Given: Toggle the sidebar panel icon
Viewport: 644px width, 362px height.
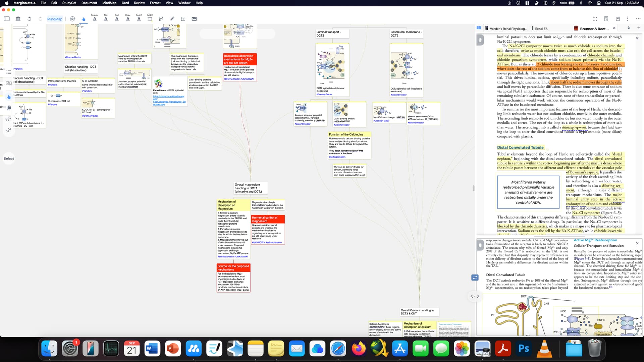Looking at the screenshot, I should pyautogui.click(x=7, y=19).
